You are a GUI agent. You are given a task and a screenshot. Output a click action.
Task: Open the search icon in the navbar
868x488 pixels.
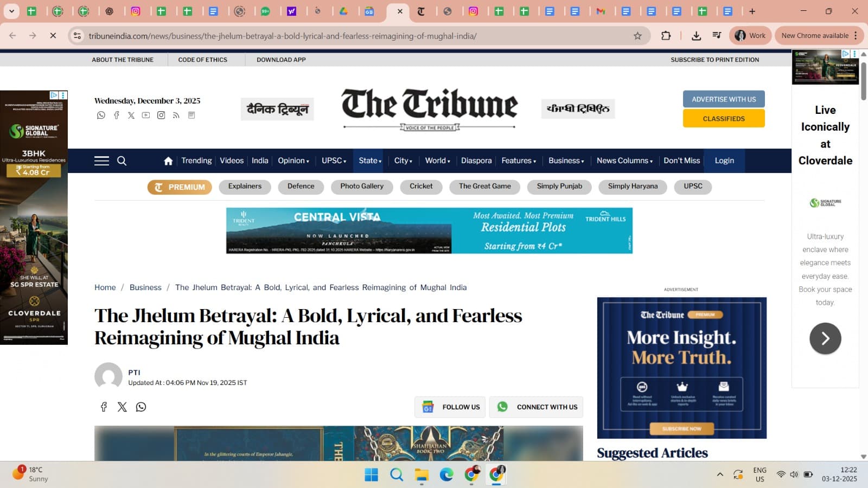click(122, 160)
